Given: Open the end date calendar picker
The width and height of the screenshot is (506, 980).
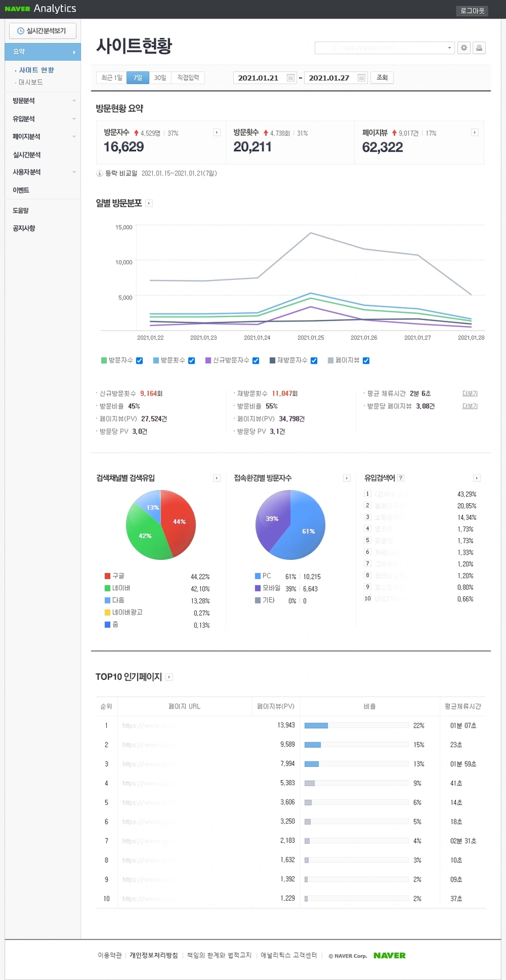Looking at the screenshot, I should click(362, 78).
